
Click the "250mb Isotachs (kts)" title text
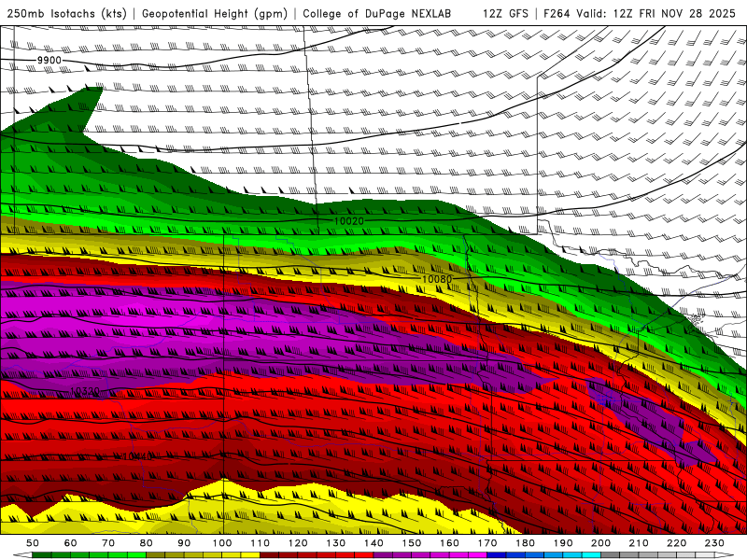coord(66,13)
